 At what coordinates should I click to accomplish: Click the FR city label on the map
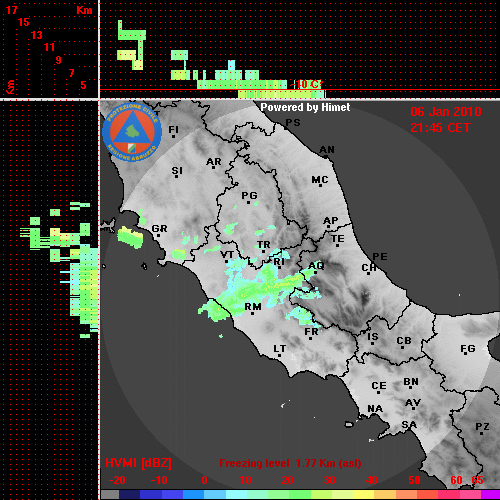[311, 332]
